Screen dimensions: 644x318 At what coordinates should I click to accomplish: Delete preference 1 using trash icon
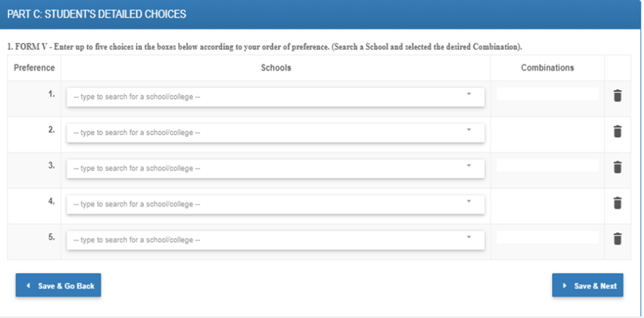coord(617,96)
